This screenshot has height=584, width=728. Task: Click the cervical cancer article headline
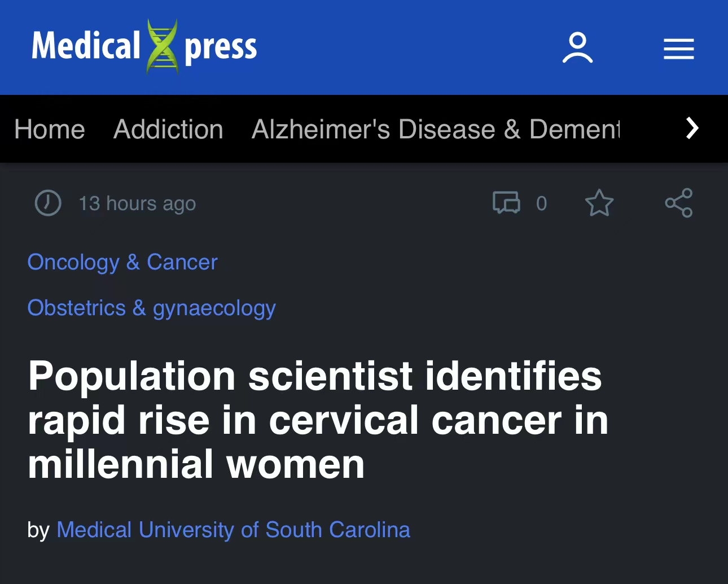click(x=318, y=420)
